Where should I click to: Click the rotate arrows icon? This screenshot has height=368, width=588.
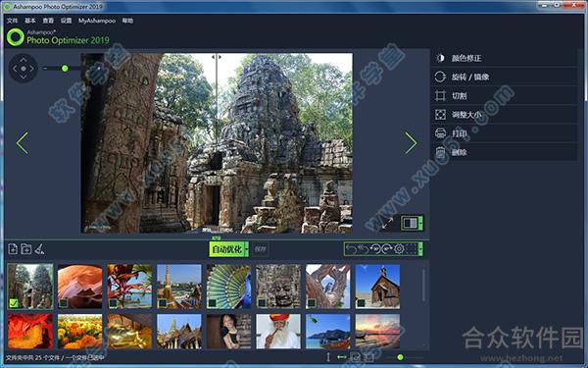[x=440, y=77]
